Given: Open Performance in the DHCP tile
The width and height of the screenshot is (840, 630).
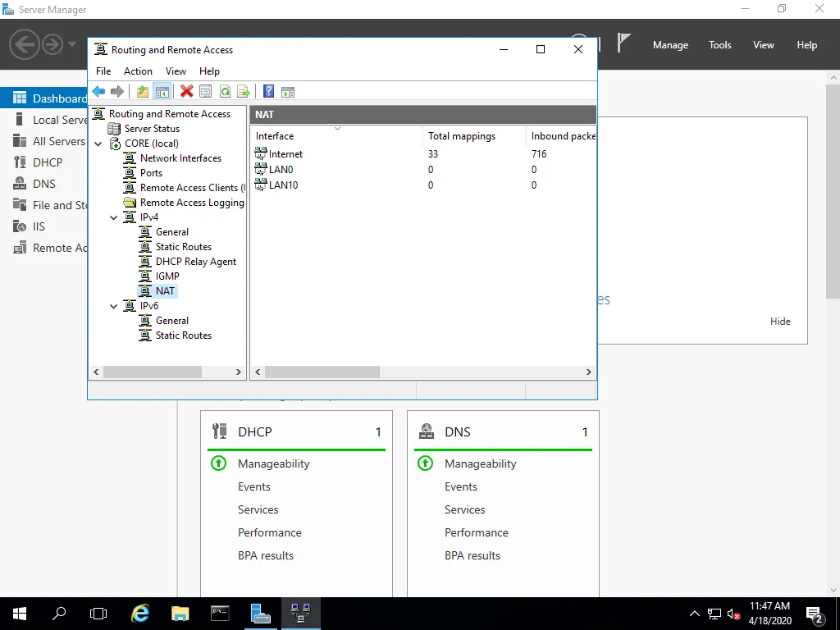Looking at the screenshot, I should 269,533.
